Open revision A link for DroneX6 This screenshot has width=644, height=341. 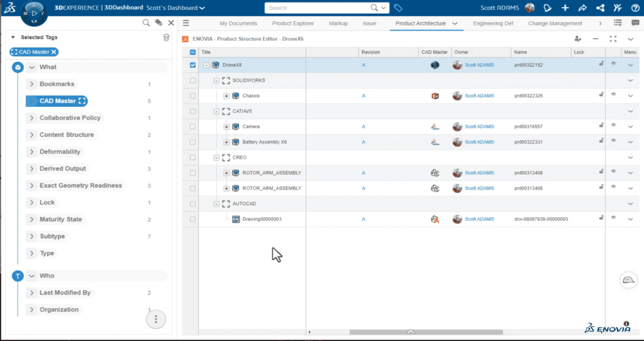click(364, 65)
